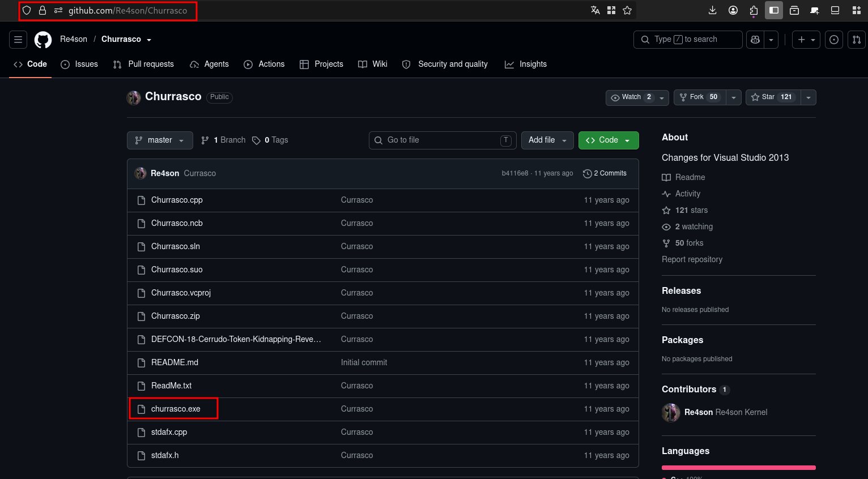Open the issues inbox icon in header
Image resolution: width=868 pixels, height=479 pixels.
[x=834, y=40]
